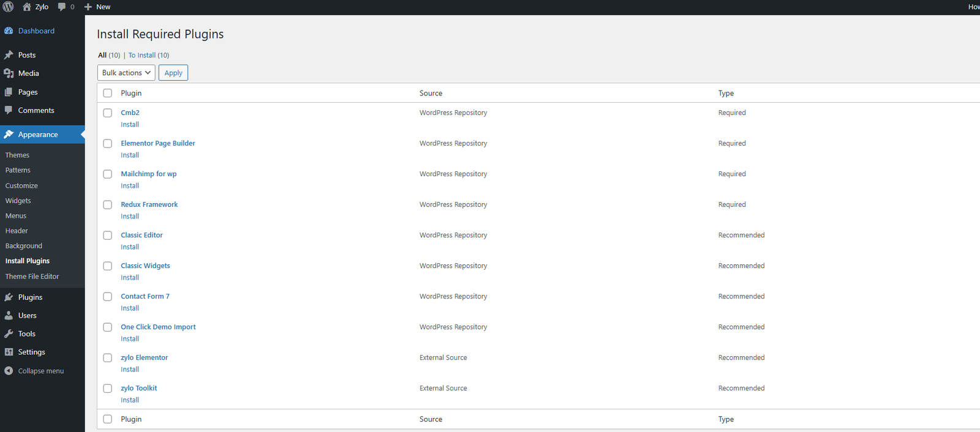This screenshot has width=980, height=432.
Task: Toggle the select-all checkbox in table header
Action: pyautogui.click(x=108, y=94)
